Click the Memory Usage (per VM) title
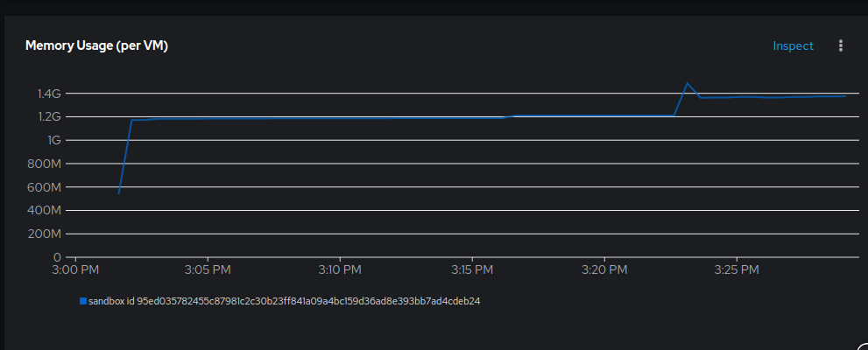The width and height of the screenshot is (868, 350). (x=96, y=45)
